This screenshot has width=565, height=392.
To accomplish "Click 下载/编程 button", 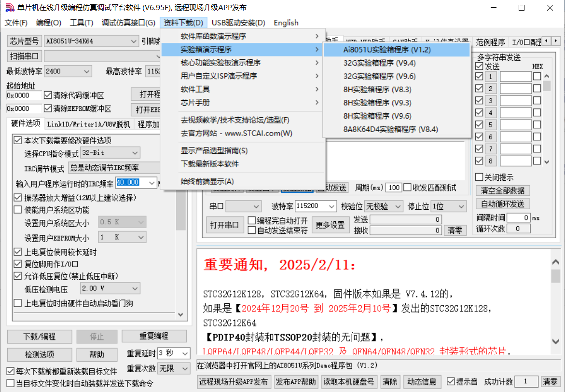I will pyautogui.click(x=39, y=337).
